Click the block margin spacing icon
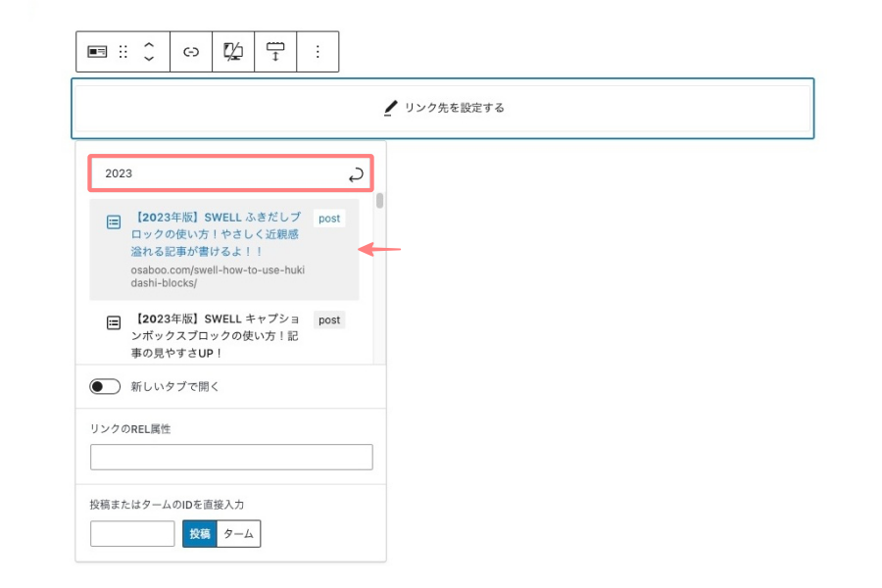The height and width of the screenshot is (588, 882). click(275, 52)
